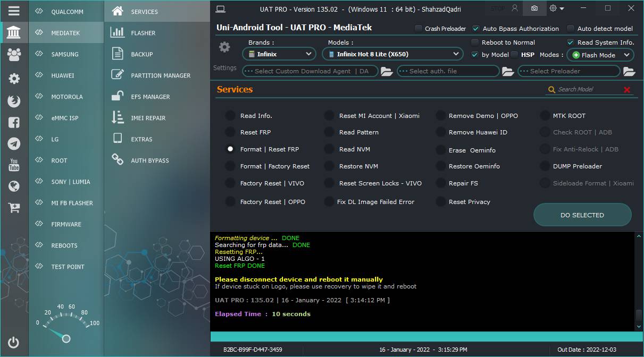Click the Select Custom Download Agent field
Screen dimensions: 644x357
tap(310, 71)
